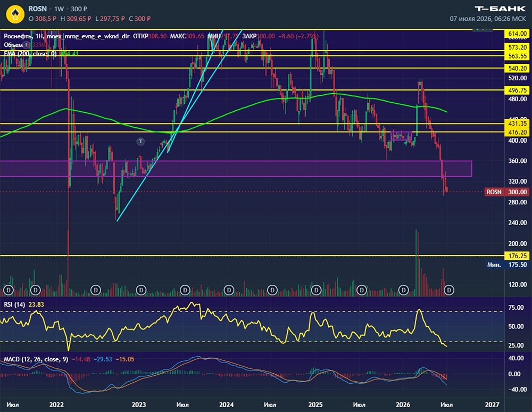532x412 pixels.
Task: Click the exclamation icon beside Объем
Action: point(27,45)
